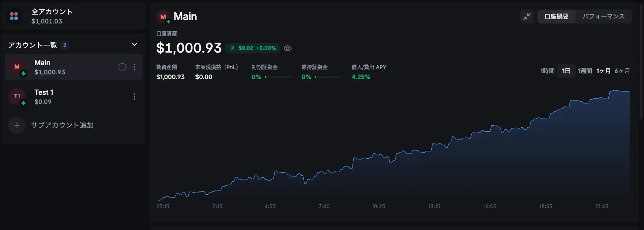644x230 pixels.
Task: Select the 1日 chart time range
Action: click(566, 71)
